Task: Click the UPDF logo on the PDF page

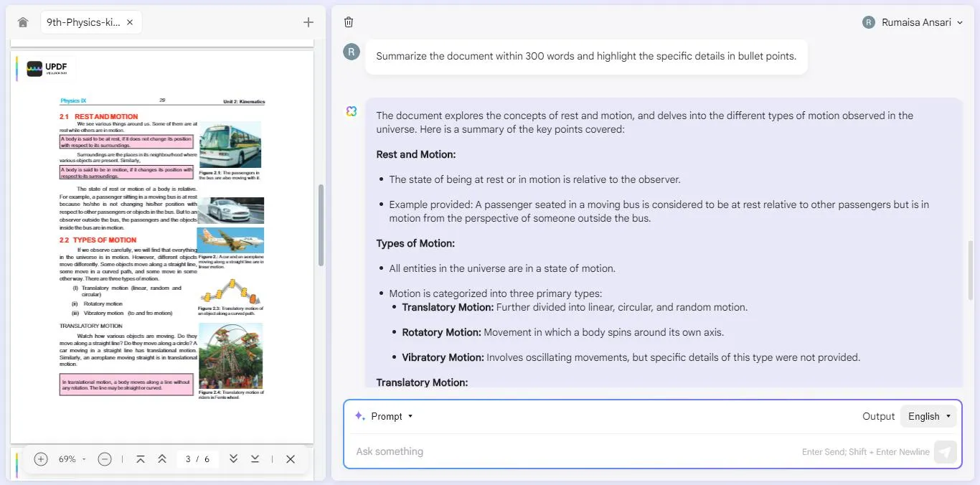Action: click(x=47, y=69)
